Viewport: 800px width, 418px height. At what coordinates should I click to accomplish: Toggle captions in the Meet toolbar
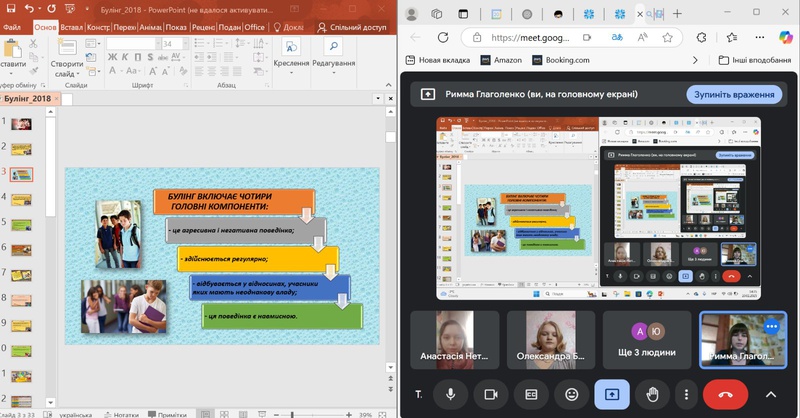tap(531, 394)
